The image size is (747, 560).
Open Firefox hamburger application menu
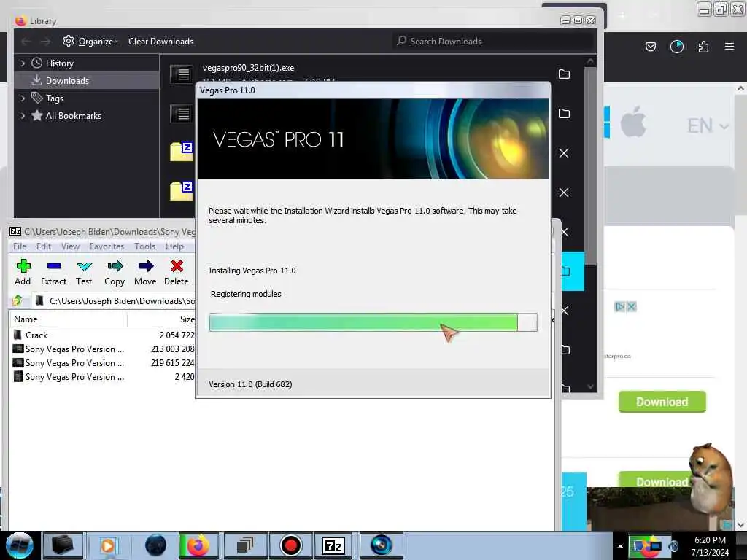point(729,47)
